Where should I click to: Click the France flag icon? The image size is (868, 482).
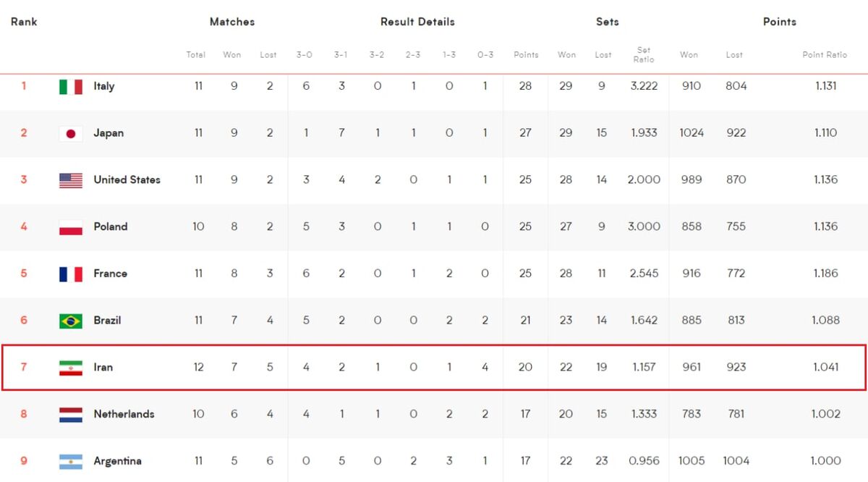[70, 274]
